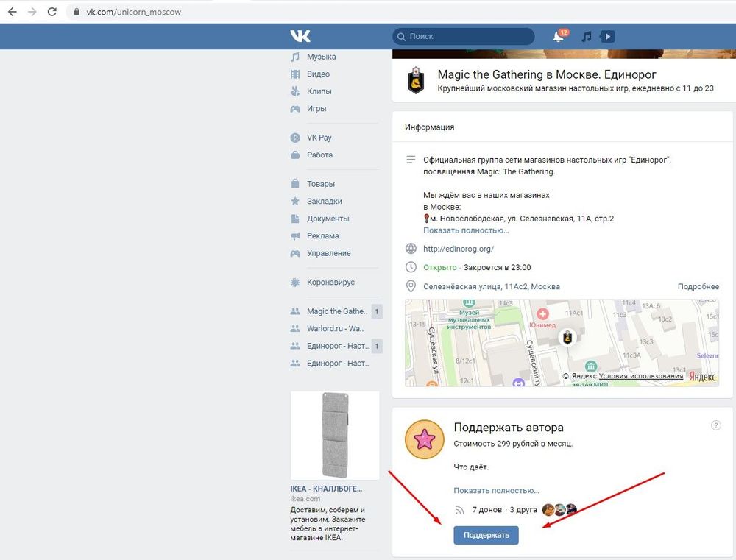Expand description with first Показать полностью
Viewport: 736px width, 560px height.
click(x=465, y=230)
